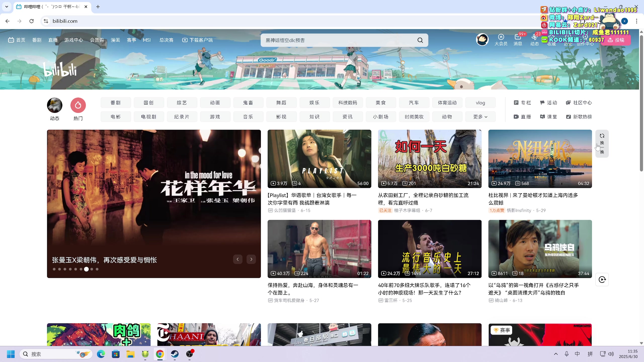Expand the 更多 category dropdown

480,117
